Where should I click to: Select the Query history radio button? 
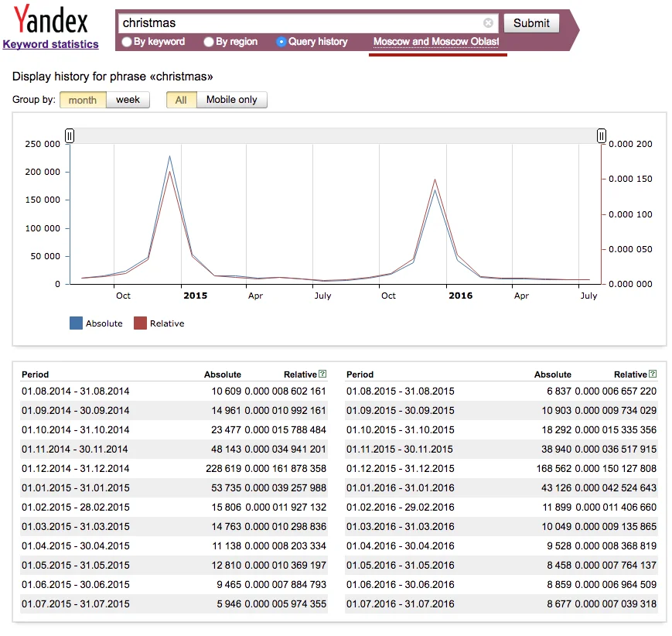(280, 42)
